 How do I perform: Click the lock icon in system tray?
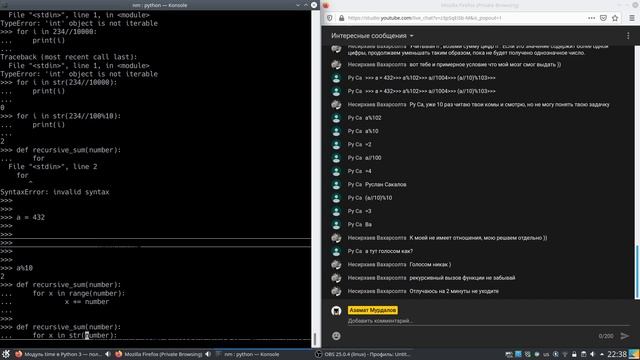pos(574,354)
